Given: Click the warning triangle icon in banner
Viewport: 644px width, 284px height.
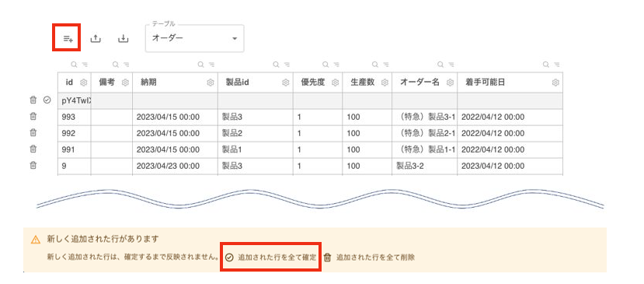Looking at the screenshot, I should pos(37,239).
